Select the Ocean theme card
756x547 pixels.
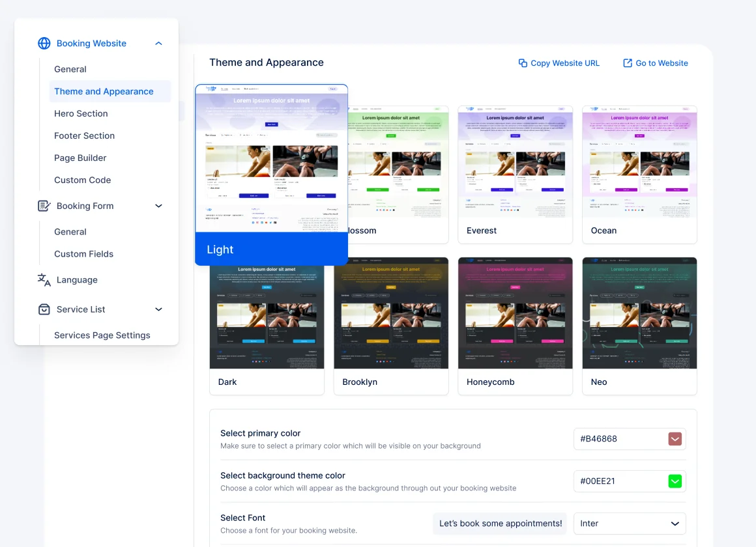(x=639, y=175)
